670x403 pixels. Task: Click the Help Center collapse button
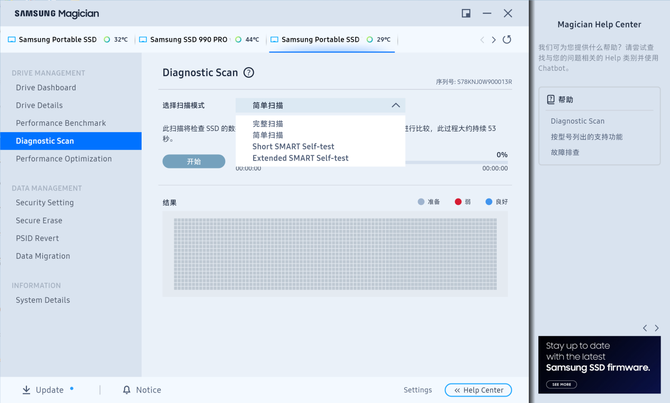pos(478,390)
